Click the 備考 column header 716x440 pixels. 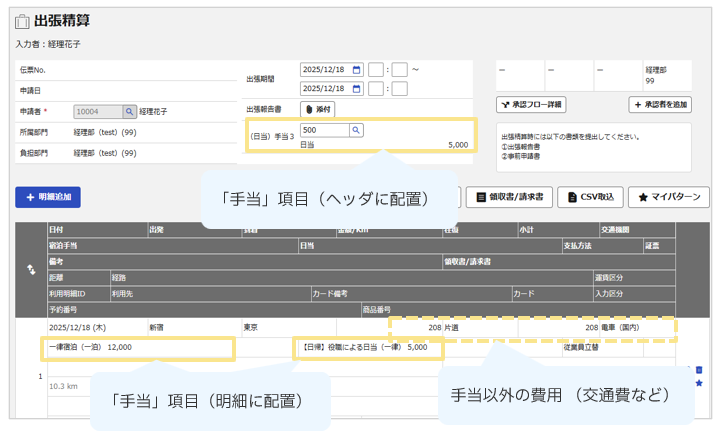pos(245,262)
